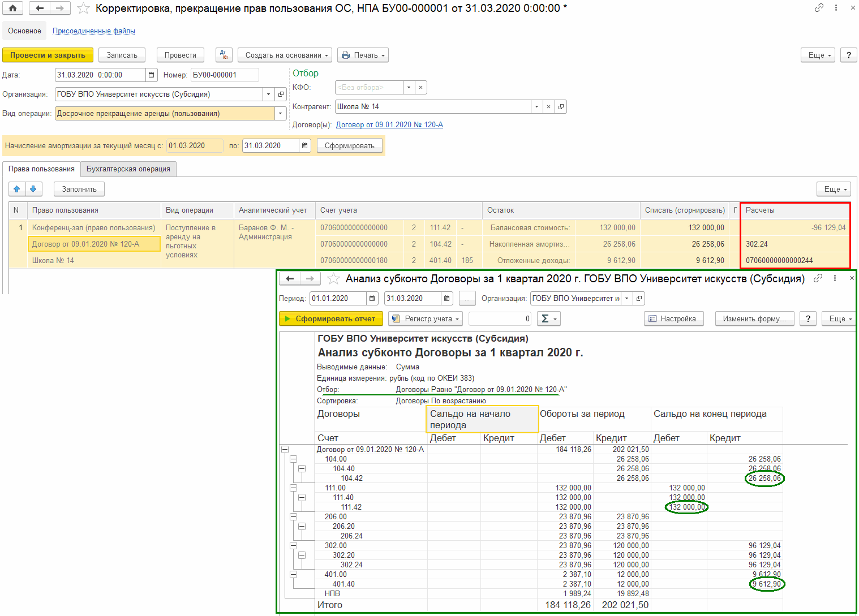Open calendar for amortization end date

[x=305, y=145]
